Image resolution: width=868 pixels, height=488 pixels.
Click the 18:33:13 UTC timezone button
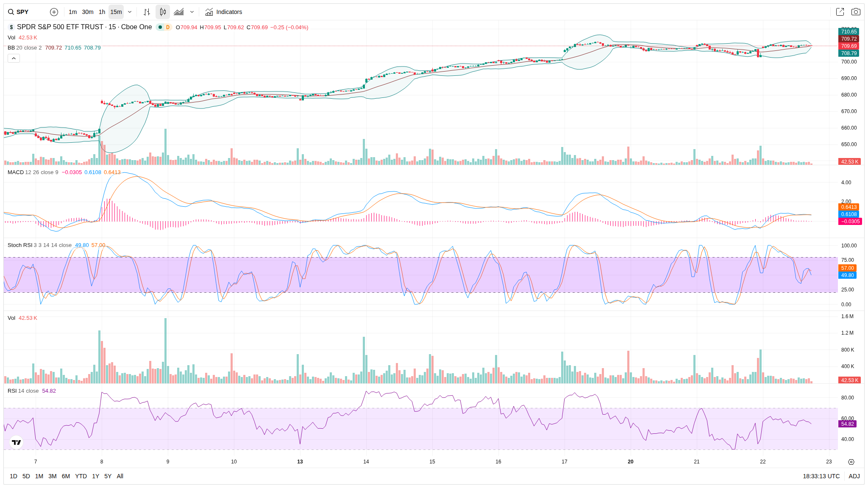(821, 476)
